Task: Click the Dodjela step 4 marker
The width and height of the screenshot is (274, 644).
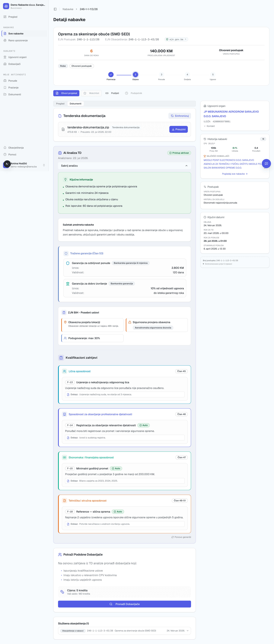Action: (187, 74)
